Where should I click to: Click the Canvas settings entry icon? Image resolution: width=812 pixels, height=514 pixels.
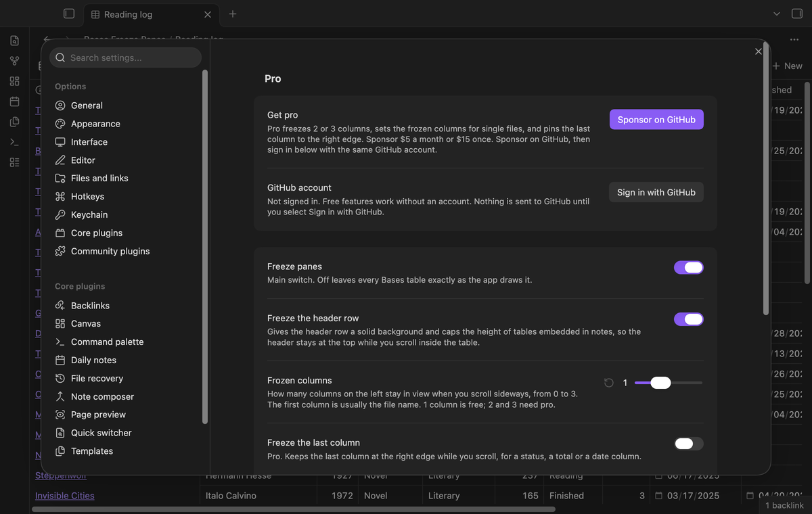click(60, 324)
